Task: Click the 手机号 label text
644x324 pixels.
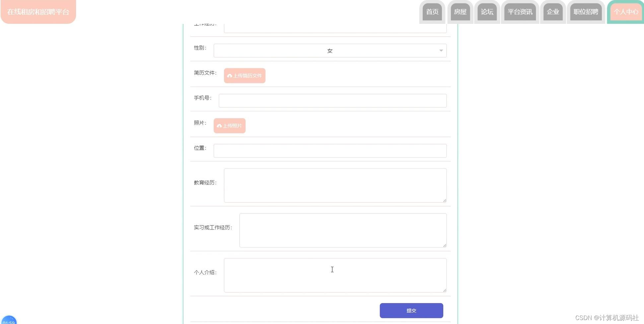Action: [203, 98]
